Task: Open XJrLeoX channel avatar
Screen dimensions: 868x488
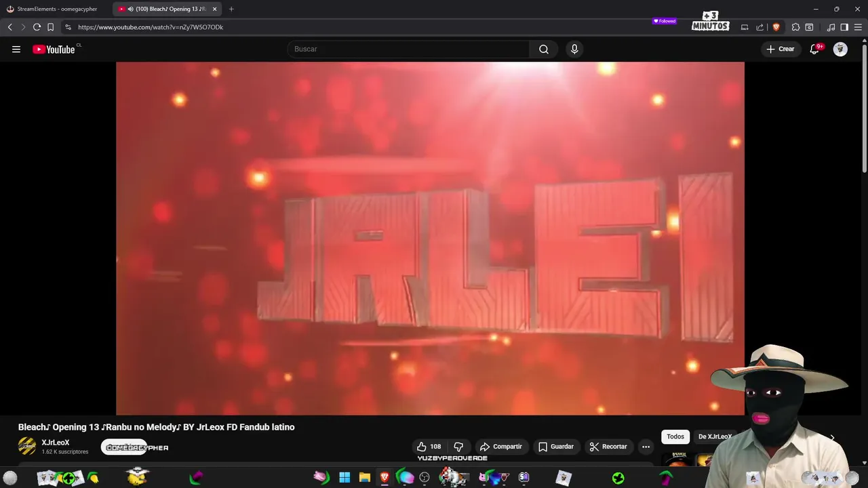Action: pyautogui.click(x=27, y=446)
